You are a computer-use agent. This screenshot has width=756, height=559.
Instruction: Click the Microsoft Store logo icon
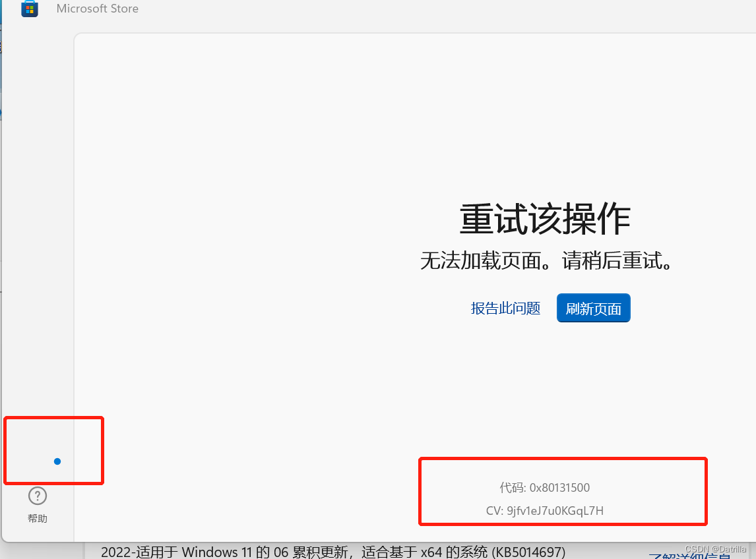point(30,9)
